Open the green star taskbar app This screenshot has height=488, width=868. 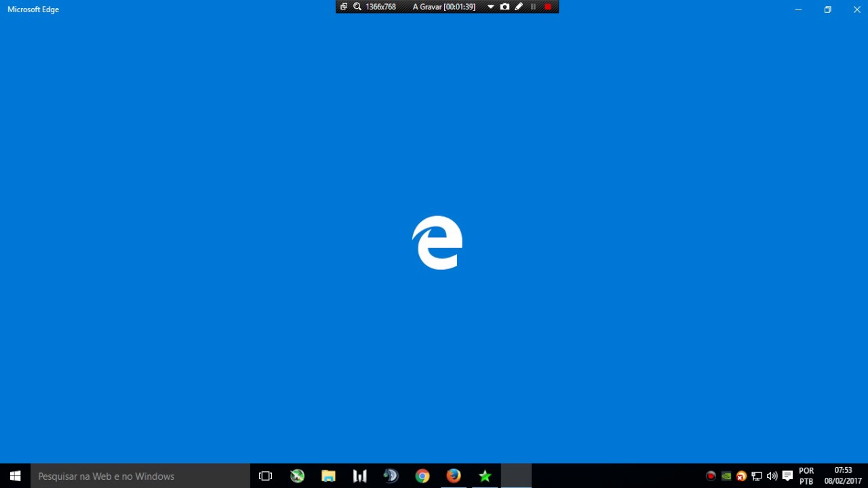pyautogui.click(x=485, y=476)
